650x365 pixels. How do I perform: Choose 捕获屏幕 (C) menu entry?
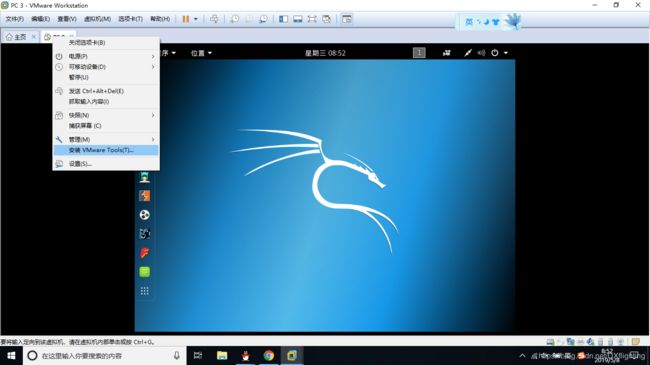click(106, 126)
